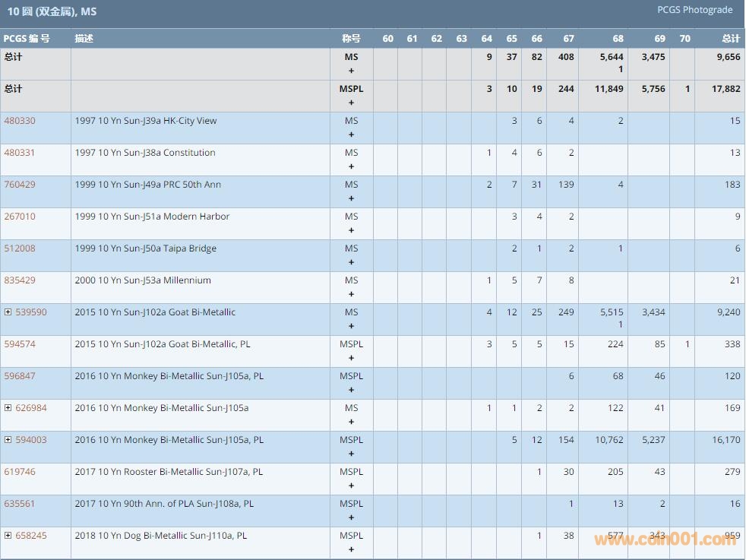Click the 总计 column header at far right

730,39
